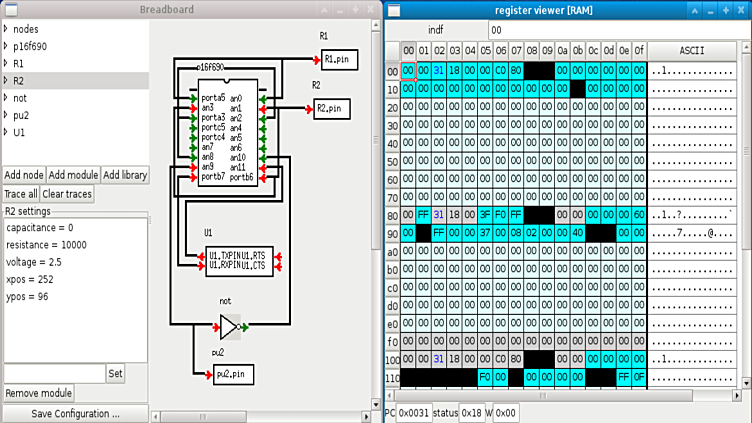Screen dimensions: 752x423
Task: Select the pu2.pin box
Action: [x=234, y=374]
